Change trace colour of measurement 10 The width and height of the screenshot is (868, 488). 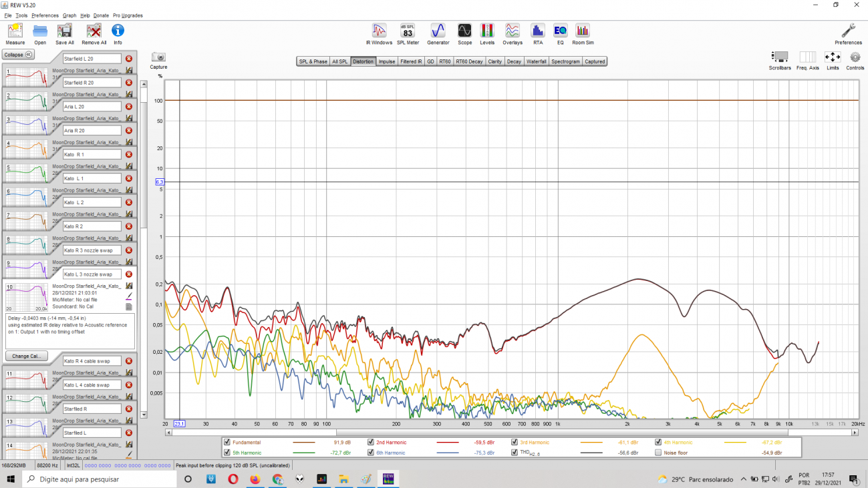coord(129,296)
